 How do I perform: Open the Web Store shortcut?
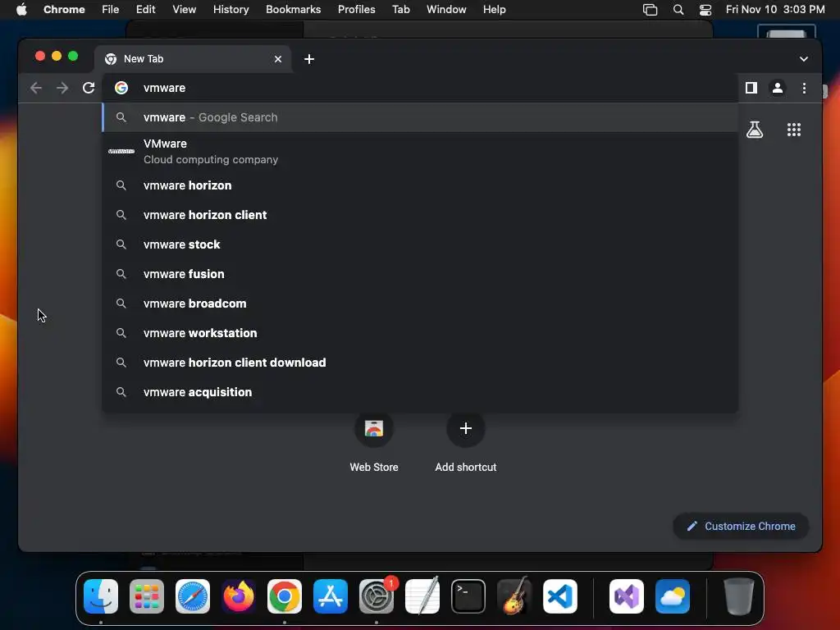374,442
